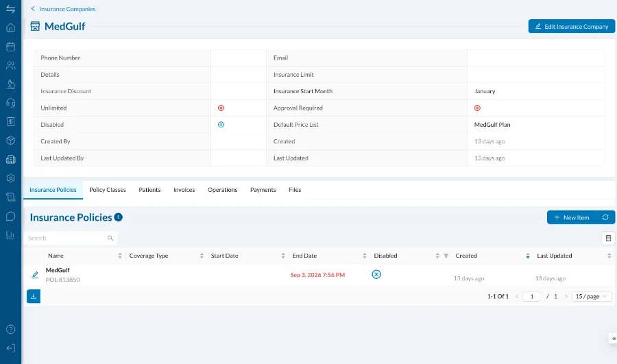Screen dimensions: 617x364
Task: Sort by the Created column
Action: (528, 256)
